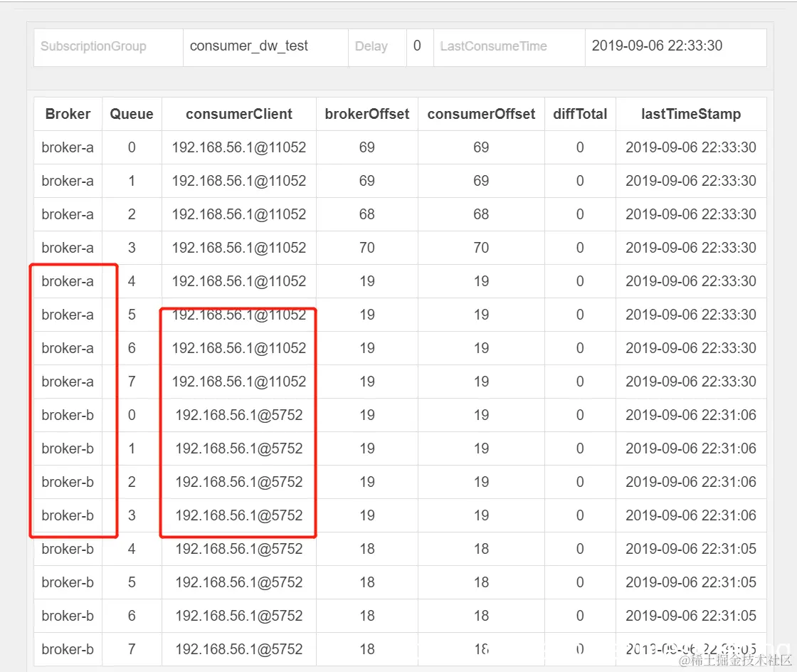The image size is (797, 672).
Task: Click the Delay value 0
Action: [417, 46]
